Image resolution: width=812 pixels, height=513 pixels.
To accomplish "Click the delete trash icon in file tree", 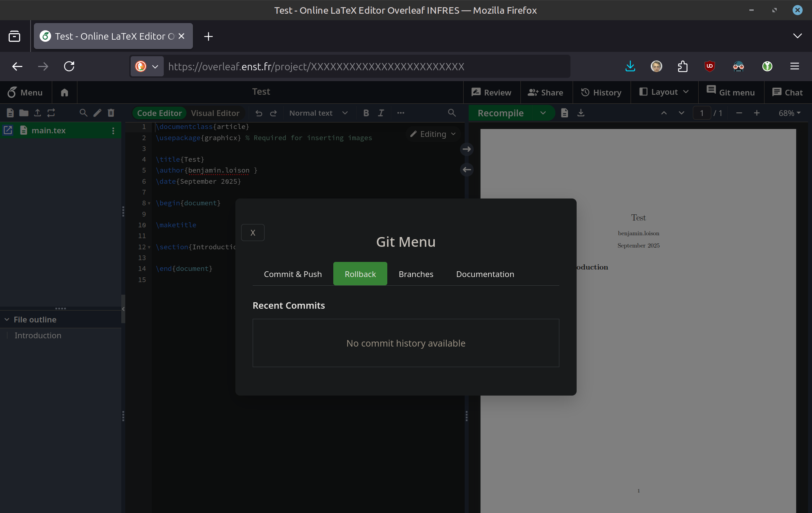I will (x=111, y=113).
